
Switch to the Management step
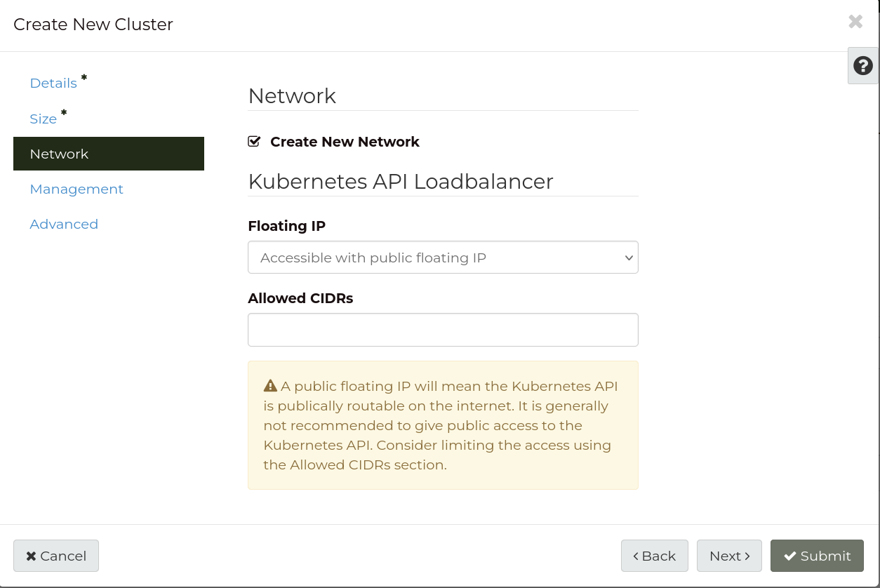tap(76, 189)
